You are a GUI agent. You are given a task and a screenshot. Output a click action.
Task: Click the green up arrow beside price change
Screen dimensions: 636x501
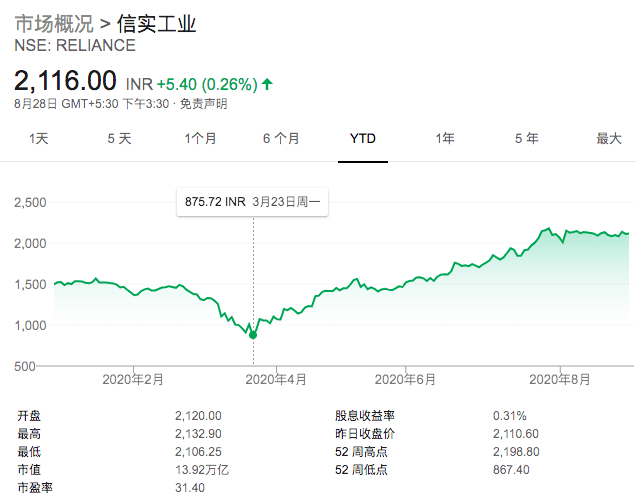pos(267,84)
